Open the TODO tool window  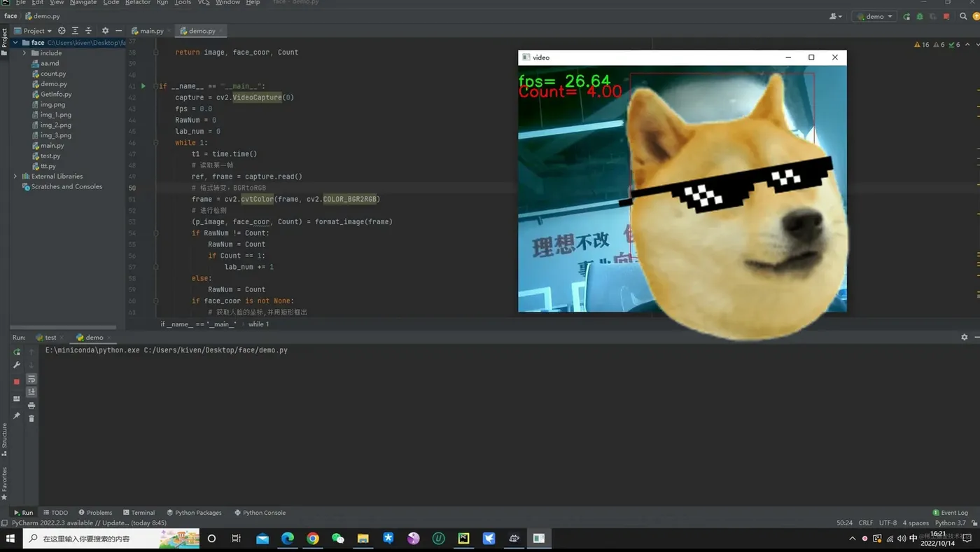tap(55, 513)
